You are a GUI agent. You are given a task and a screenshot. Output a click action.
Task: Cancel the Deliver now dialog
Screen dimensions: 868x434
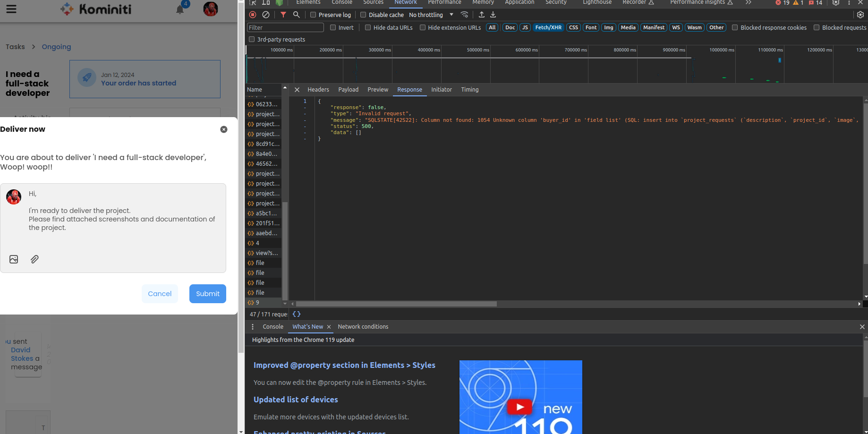pyautogui.click(x=160, y=294)
